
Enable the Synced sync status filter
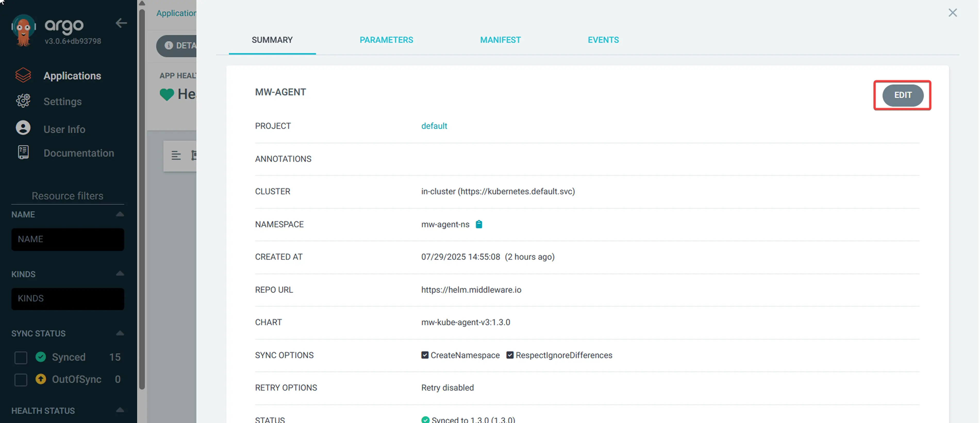click(21, 357)
